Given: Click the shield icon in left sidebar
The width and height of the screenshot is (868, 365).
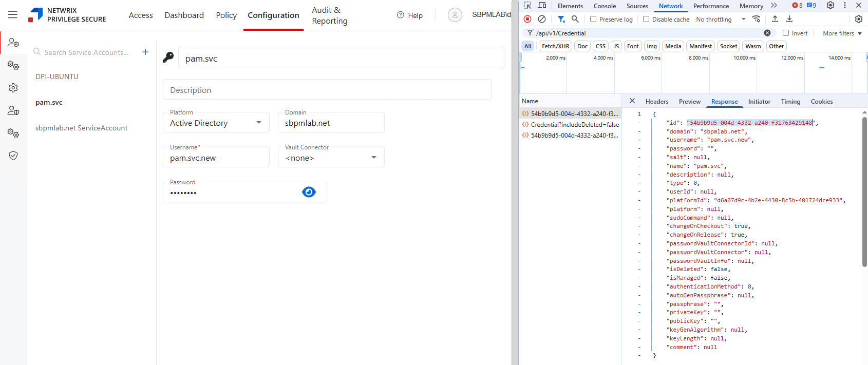Looking at the screenshot, I should [x=13, y=156].
